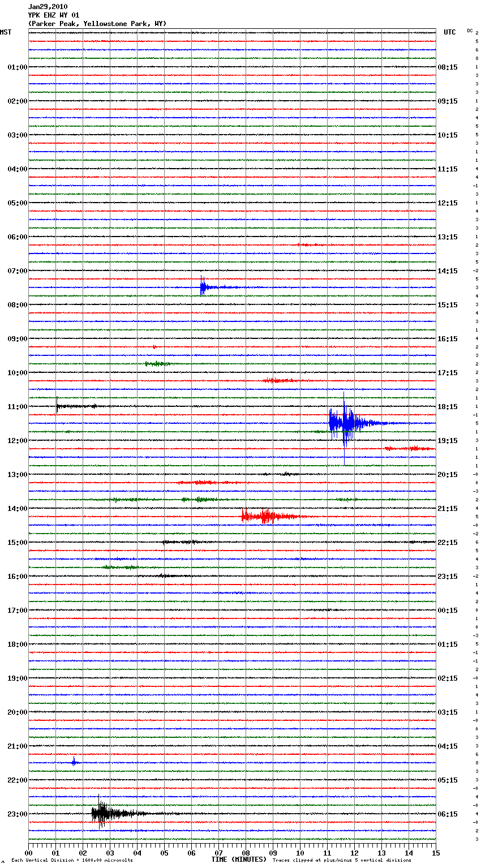
Task: Click the large blue earthquake waveform burst
Action: click(x=345, y=423)
